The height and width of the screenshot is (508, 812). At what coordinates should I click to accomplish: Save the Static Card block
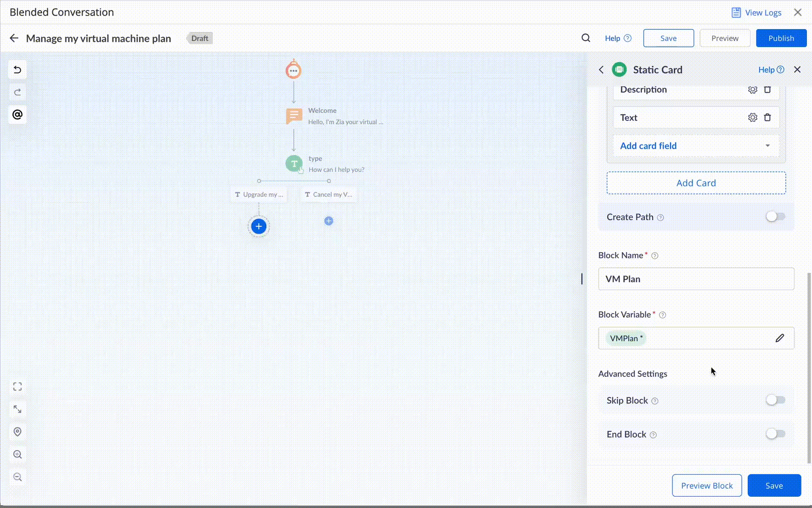774,485
